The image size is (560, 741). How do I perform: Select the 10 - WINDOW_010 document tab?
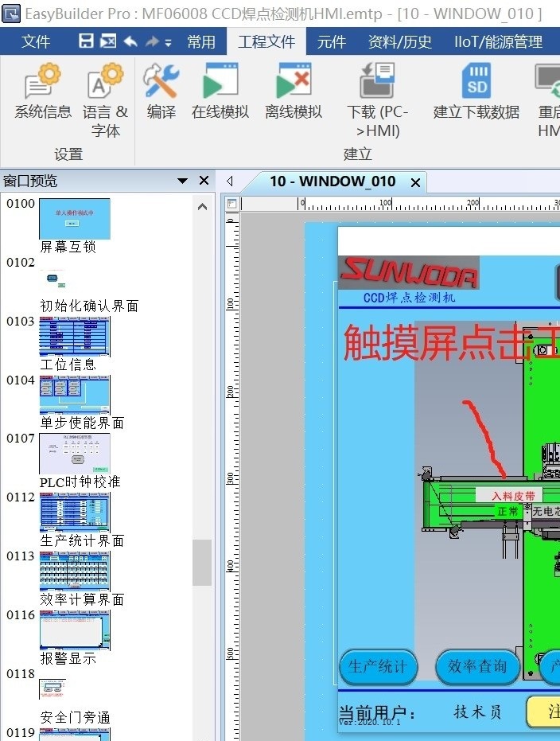tap(332, 181)
